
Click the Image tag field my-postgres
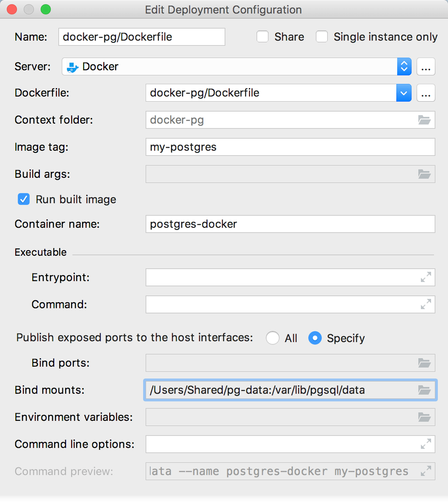pyautogui.click(x=290, y=147)
